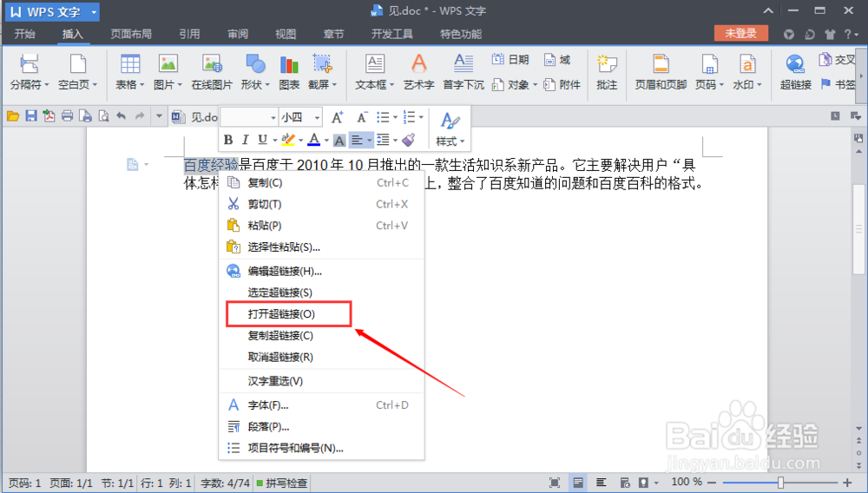Viewport: 868px width, 493px height.
Task: Insert a chart using 图表
Action: (289, 71)
